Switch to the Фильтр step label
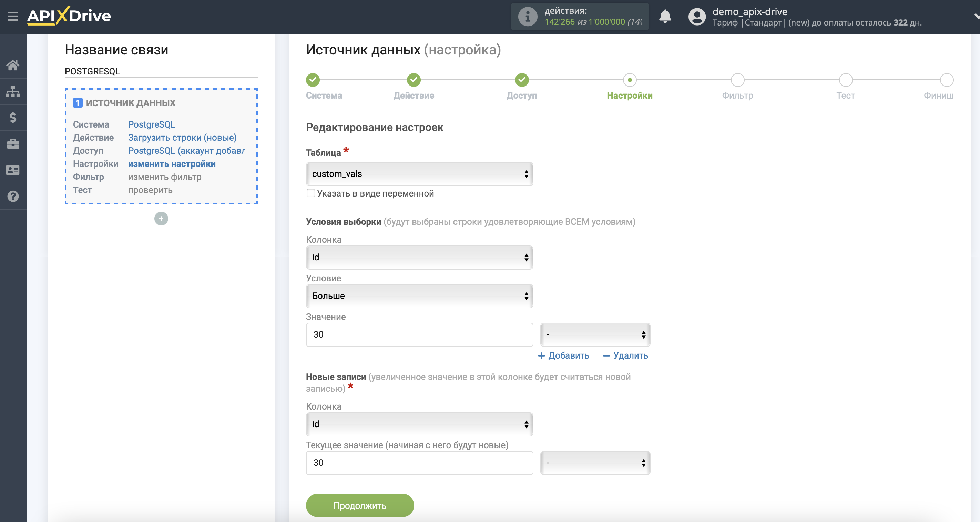980x522 pixels. (x=738, y=96)
